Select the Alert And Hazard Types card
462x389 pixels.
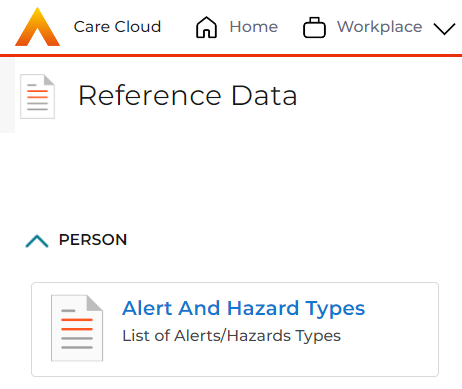[235, 329]
